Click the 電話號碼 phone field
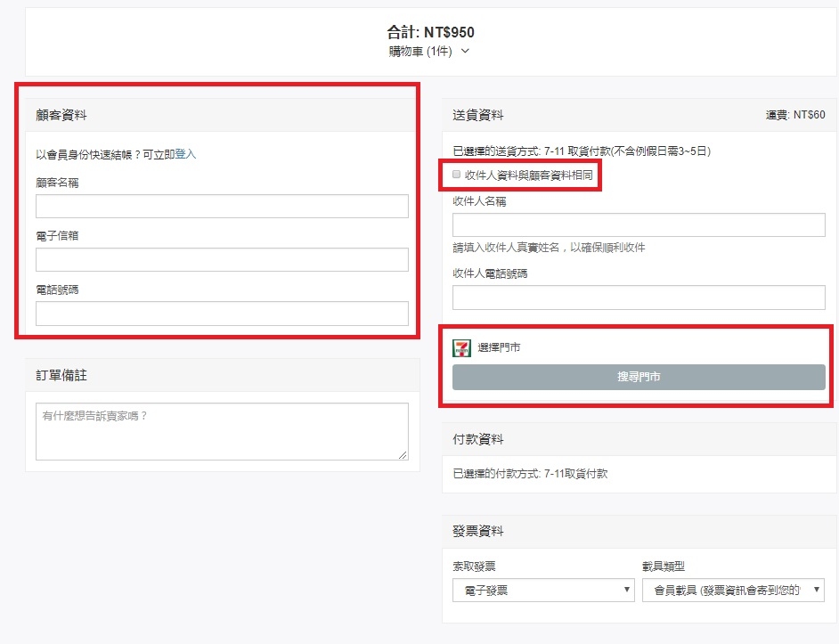The height and width of the screenshot is (644, 839). [222, 314]
